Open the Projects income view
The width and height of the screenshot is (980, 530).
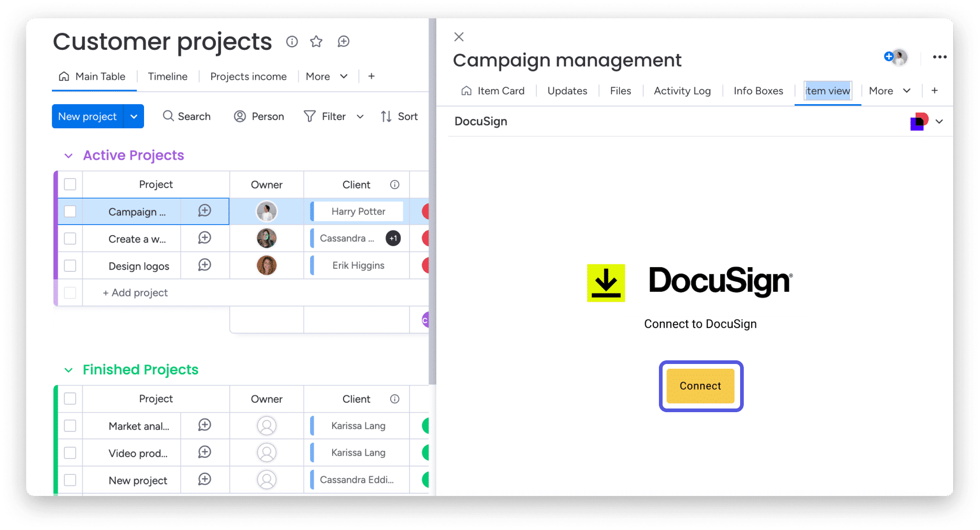click(x=248, y=76)
